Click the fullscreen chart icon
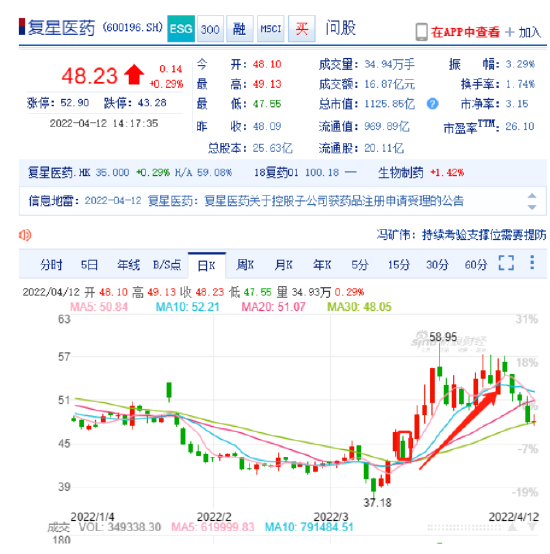Viewport: 550px width, 554px height. coord(506,263)
